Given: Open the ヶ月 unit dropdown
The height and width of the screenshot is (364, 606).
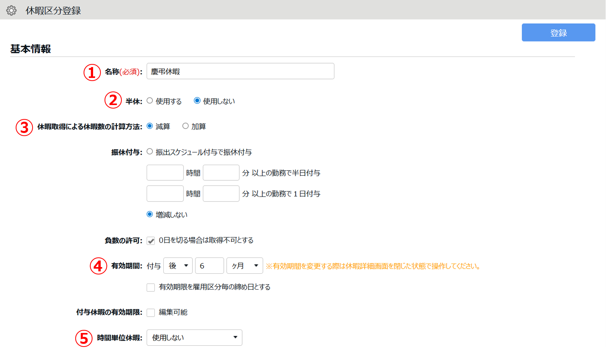Looking at the screenshot, I should (244, 266).
